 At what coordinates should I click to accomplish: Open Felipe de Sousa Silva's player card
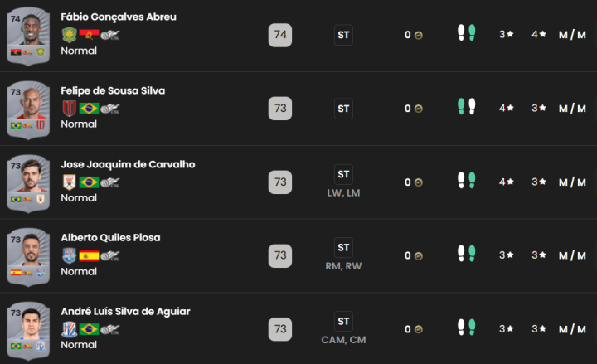click(28, 109)
